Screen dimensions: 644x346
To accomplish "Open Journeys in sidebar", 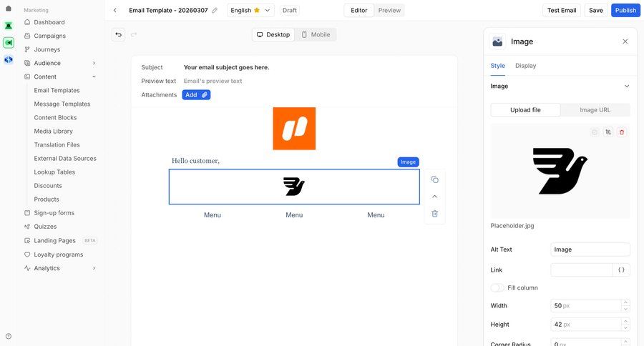I will (x=47, y=49).
